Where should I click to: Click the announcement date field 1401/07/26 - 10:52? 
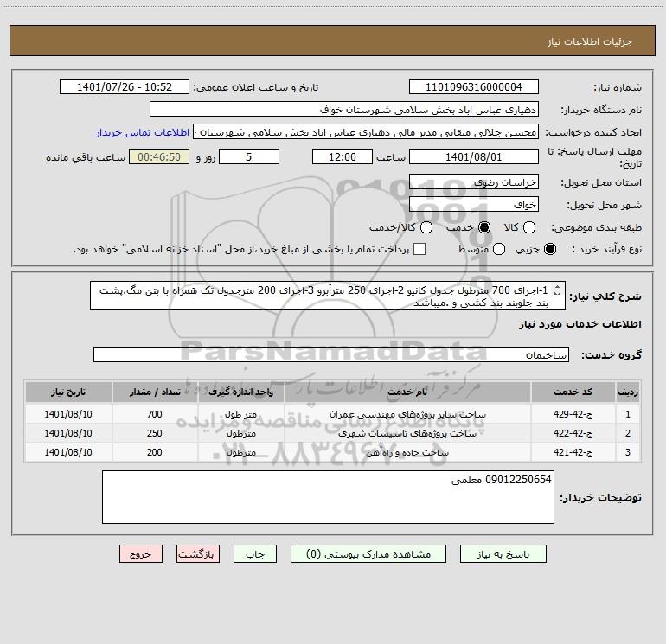125,87
